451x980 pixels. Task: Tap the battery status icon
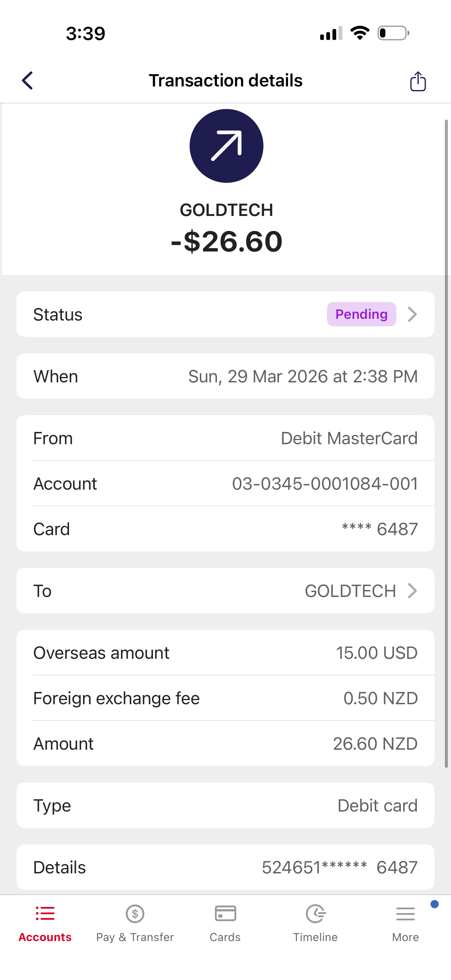click(x=393, y=33)
